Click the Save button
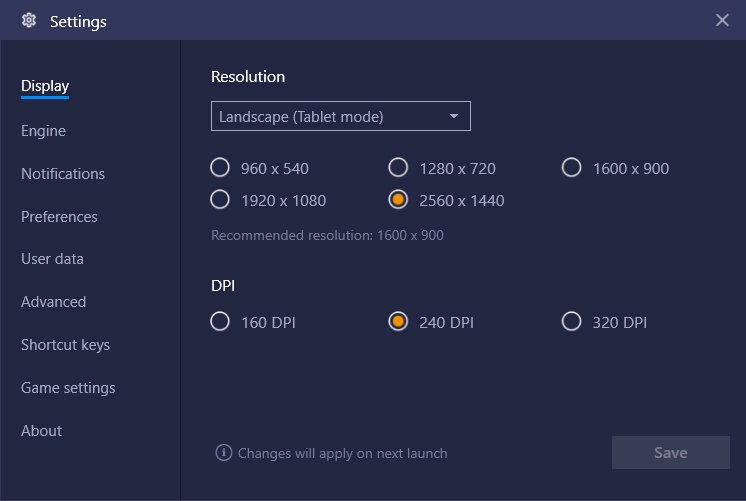 click(671, 452)
